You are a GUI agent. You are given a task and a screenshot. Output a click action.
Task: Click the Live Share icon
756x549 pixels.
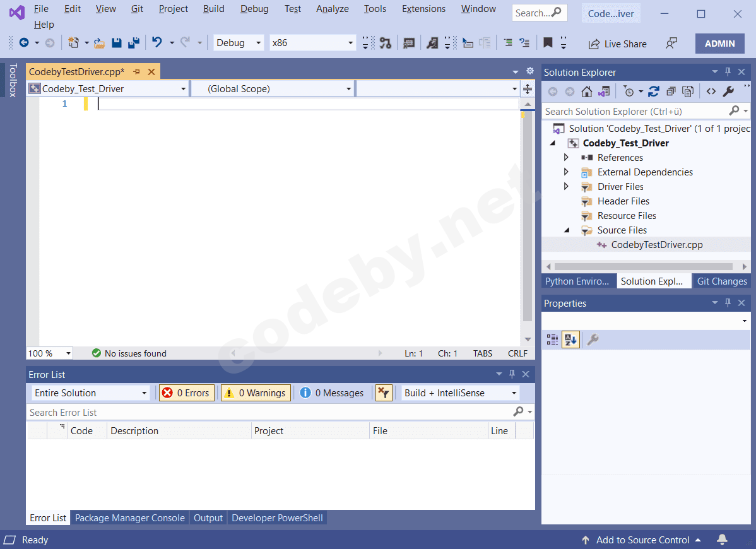point(594,44)
